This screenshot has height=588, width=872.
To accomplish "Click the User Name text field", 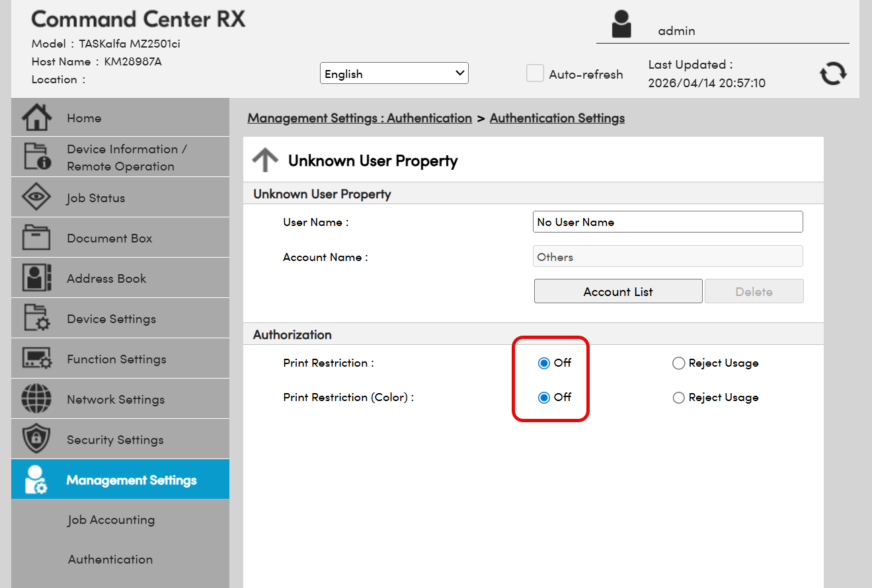I will pyautogui.click(x=667, y=222).
